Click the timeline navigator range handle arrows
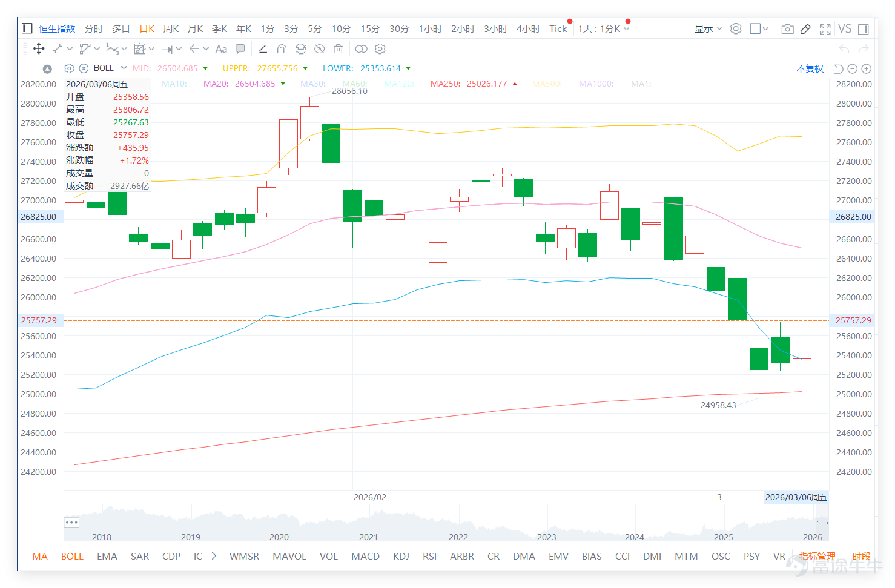895x588 pixels. [822, 523]
